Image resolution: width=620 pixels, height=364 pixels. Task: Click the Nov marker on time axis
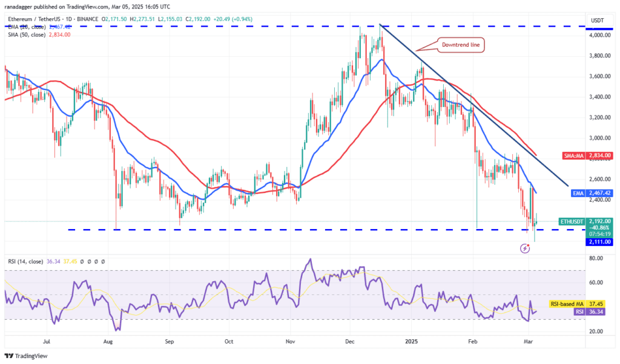[290, 342]
